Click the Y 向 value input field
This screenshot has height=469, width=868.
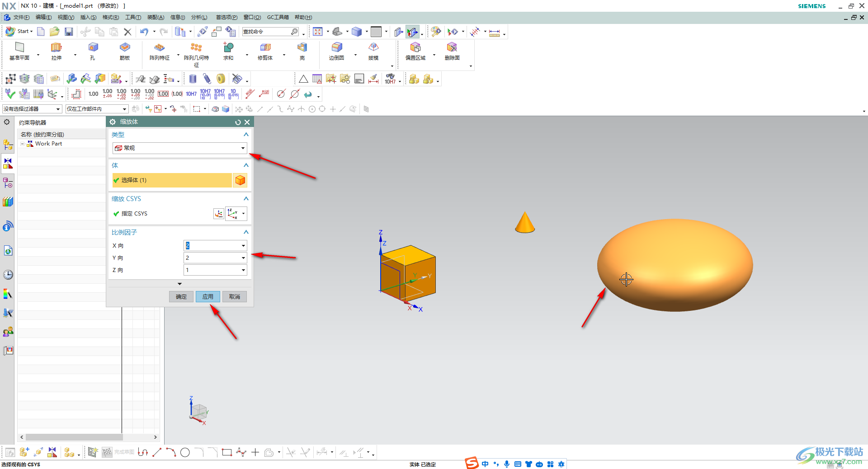[212, 258]
